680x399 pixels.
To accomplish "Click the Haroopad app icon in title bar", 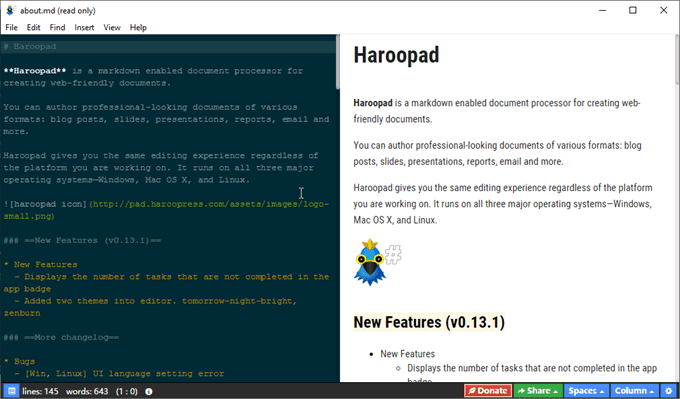I will click(10, 10).
